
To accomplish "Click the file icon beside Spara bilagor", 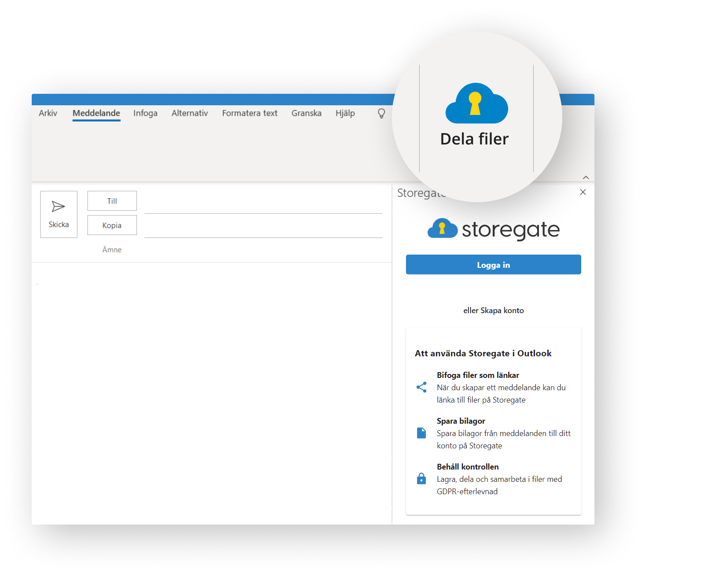I will (x=421, y=433).
